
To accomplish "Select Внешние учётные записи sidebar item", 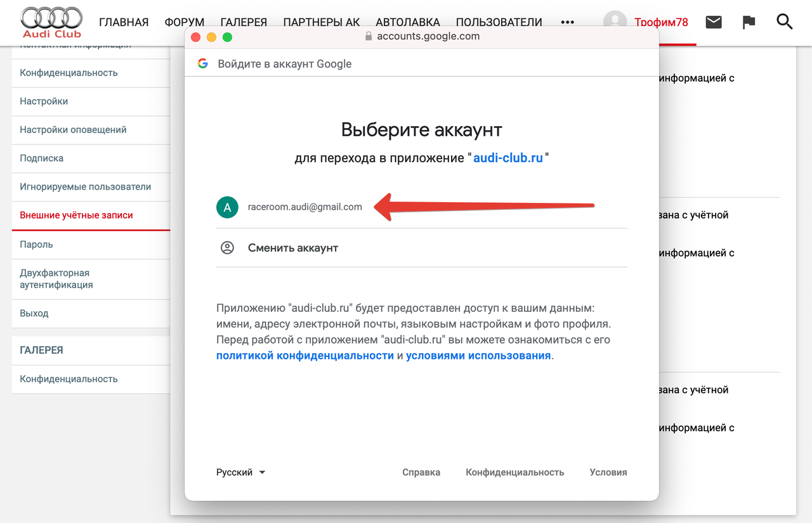I will (x=91, y=216).
